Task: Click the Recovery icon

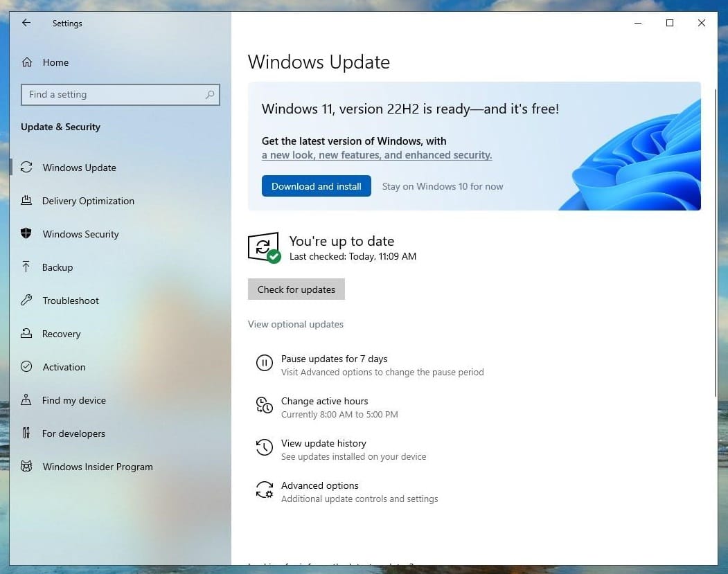Action: click(x=26, y=333)
